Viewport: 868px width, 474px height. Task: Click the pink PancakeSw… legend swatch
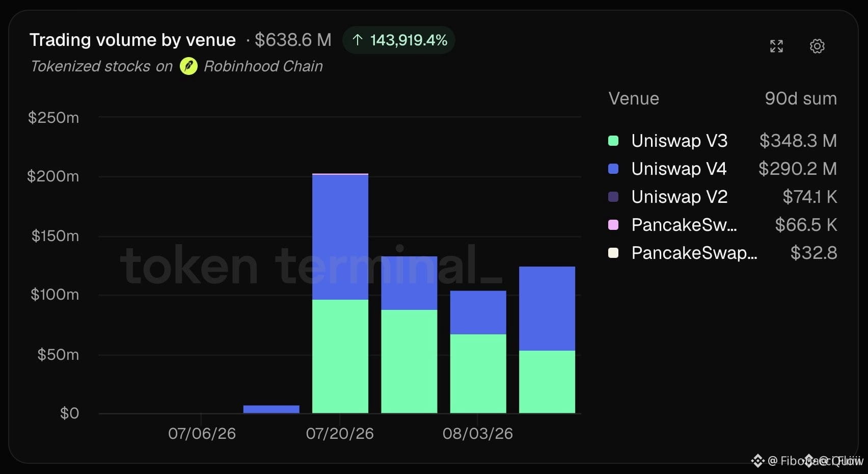pyautogui.click(x=613, y=225)
